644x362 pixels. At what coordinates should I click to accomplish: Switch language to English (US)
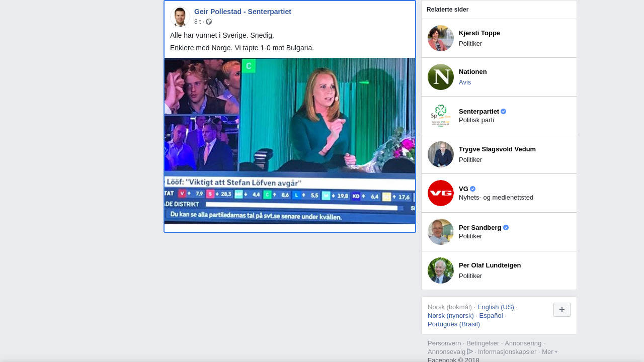tap(496, 307)
